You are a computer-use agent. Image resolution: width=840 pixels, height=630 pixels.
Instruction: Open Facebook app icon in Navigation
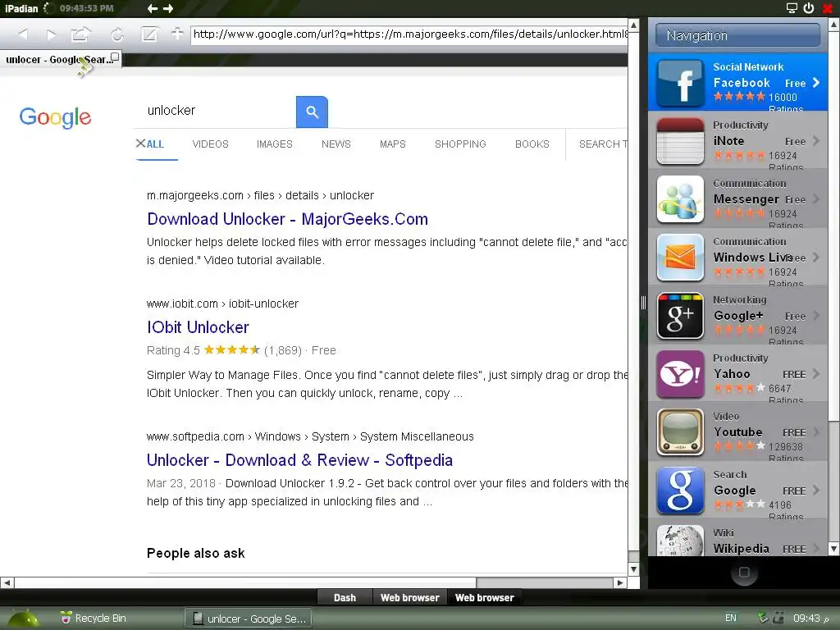click(x=680, y=83)
